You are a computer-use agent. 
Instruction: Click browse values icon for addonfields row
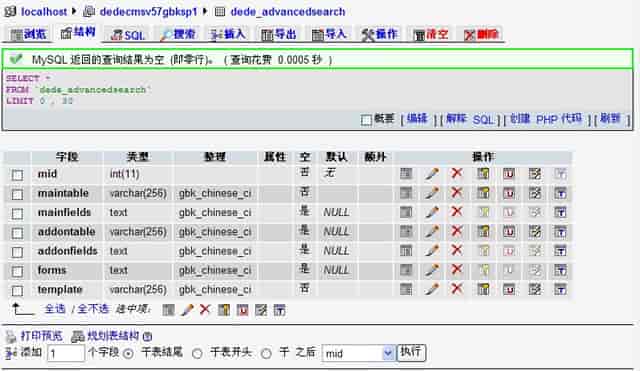coord(406,251)
